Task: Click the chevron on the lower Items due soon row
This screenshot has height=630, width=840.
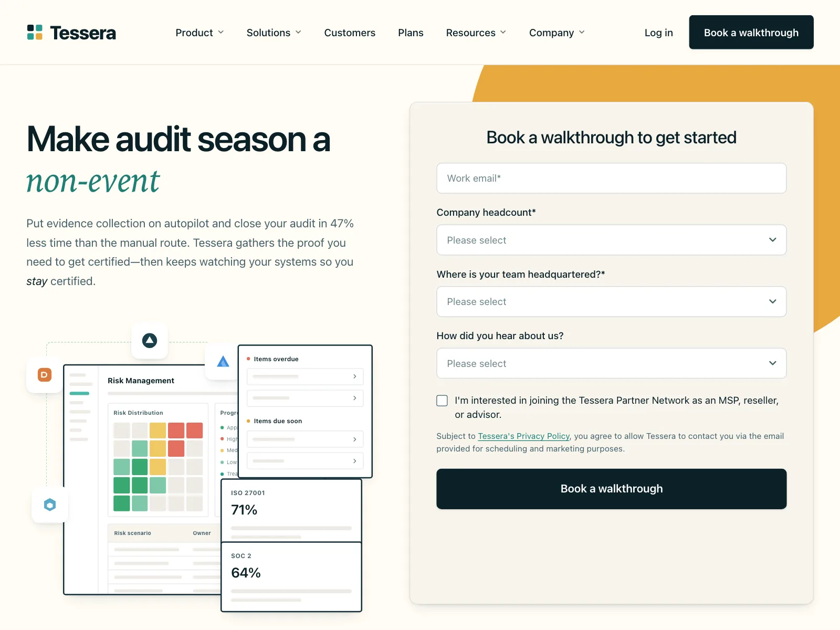Action: pyautogui.click(x=355, y=461)
